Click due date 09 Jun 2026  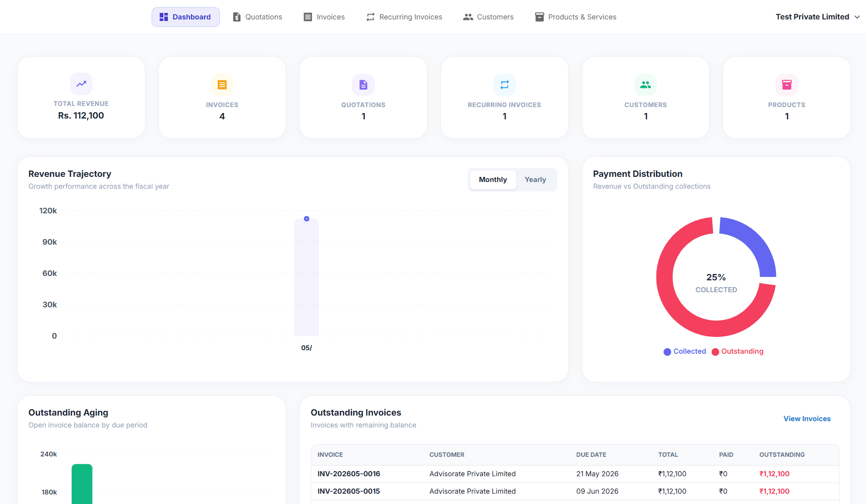click(x=597, y=491)
